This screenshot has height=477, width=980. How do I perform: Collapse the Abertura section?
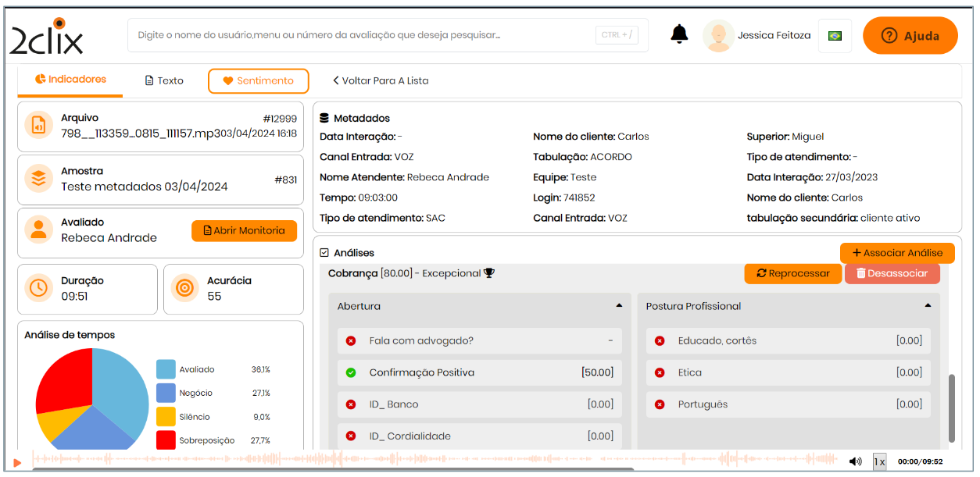[619, 306]
